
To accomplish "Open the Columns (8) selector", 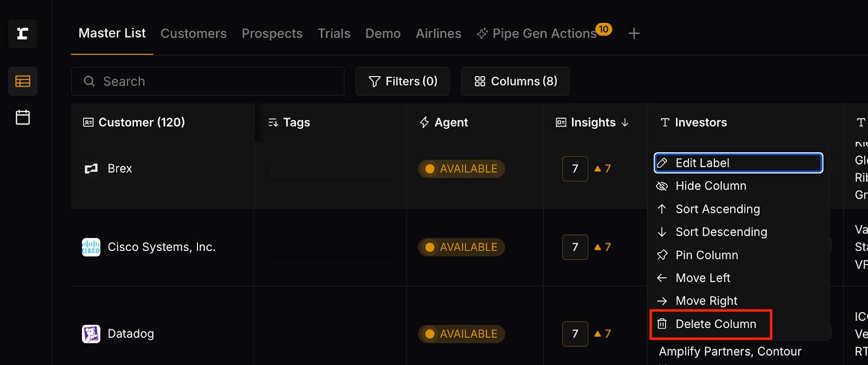I will coord(515,81).
